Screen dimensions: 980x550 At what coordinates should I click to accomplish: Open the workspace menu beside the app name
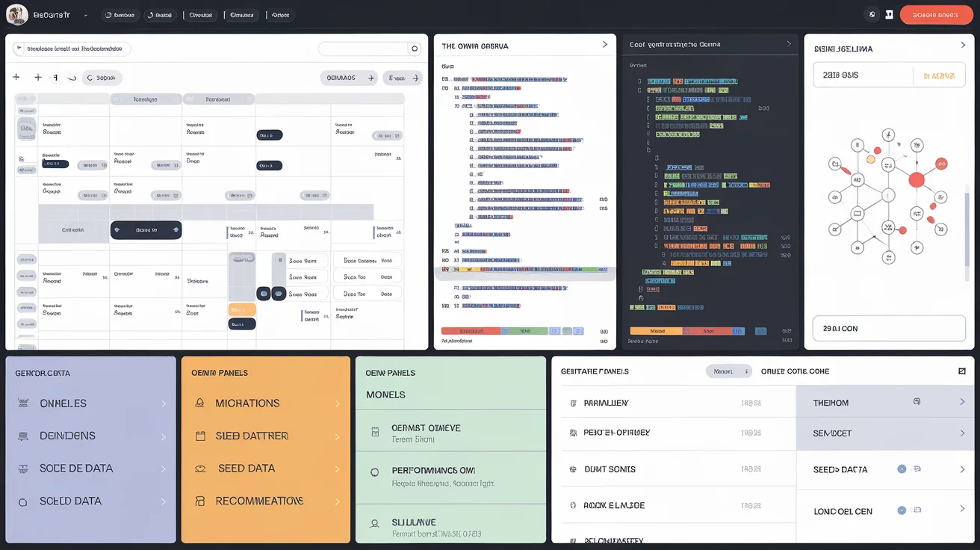[x=84, y=14]
